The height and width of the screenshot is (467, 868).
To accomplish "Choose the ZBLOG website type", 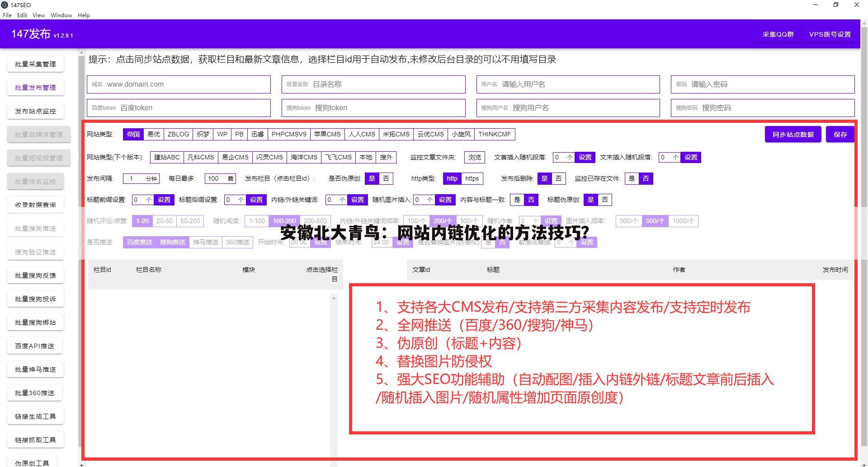I will tap(178, 134).
